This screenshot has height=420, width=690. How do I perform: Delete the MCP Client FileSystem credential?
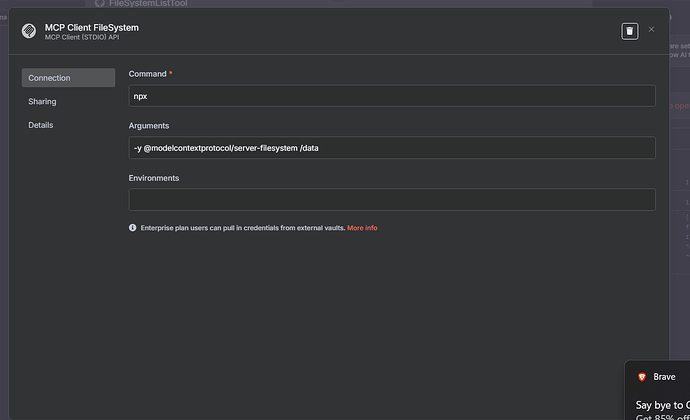tap(629, 31)
